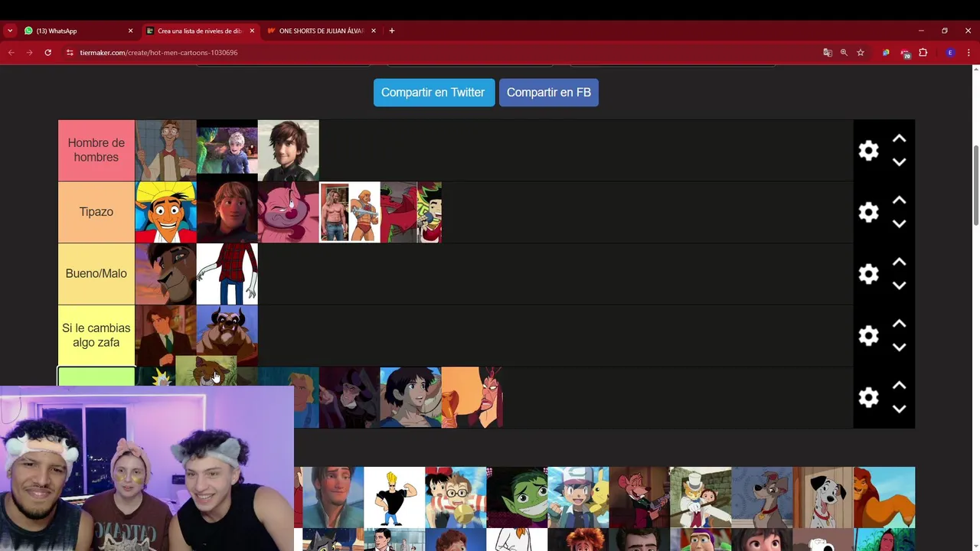Screen dimensions: 980x551
Task: Select He-Man image in Tipazo tier
Action: click(x=350, y=212)
